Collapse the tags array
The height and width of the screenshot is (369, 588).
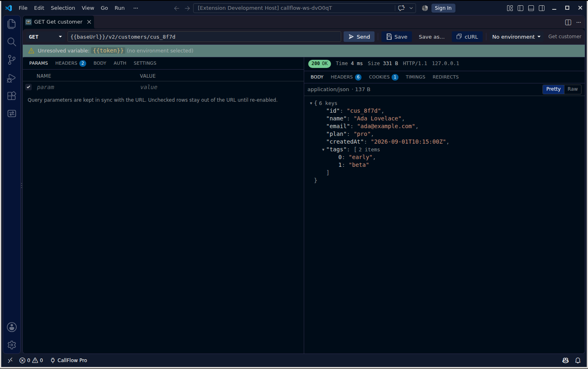(323, 150)
